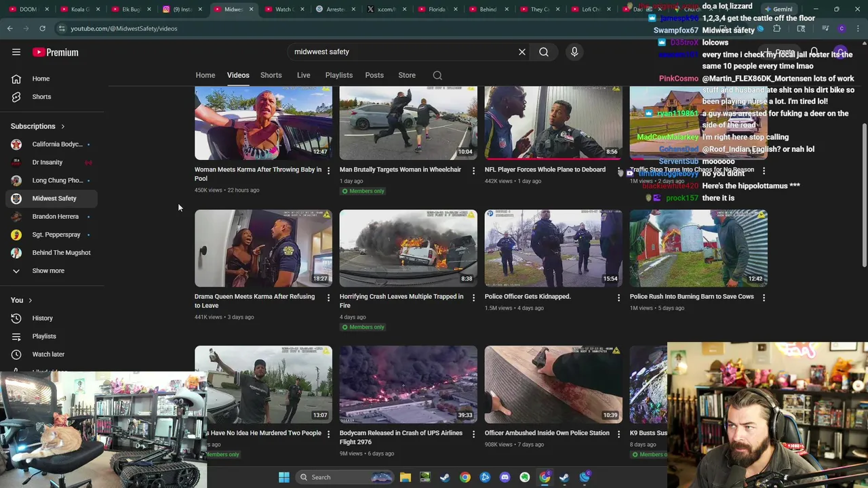Play Bodycam UPS Airlines crash thumbnail
This screenshot has height=488, width=868.
[x=408, y=384]
